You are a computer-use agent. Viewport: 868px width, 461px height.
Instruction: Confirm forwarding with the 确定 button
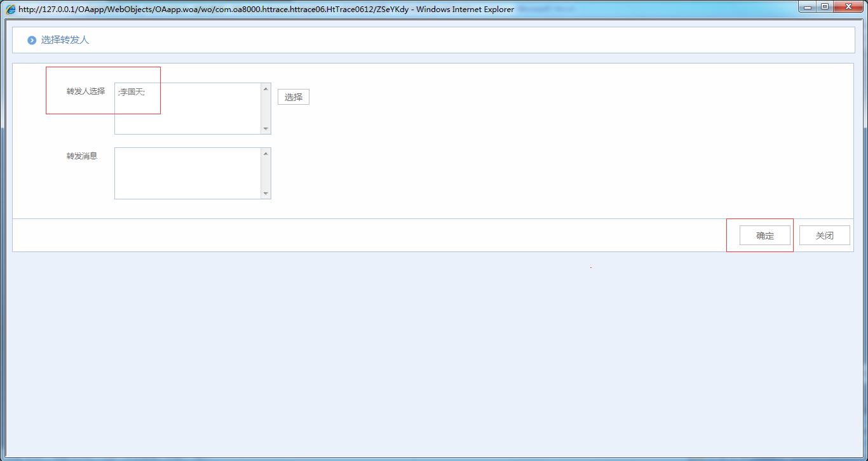tap(764, 236)
